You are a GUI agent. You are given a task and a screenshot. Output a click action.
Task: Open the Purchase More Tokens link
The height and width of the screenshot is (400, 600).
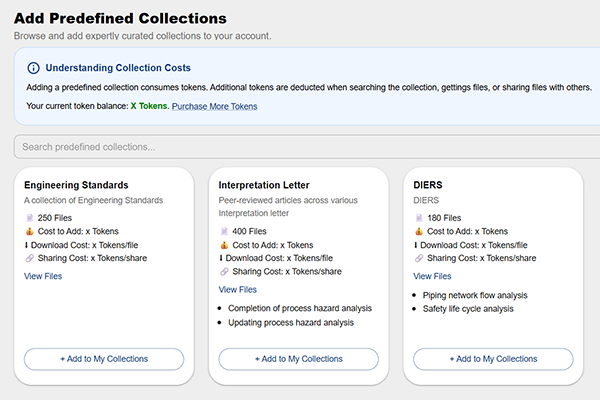[x=215, y=106]
